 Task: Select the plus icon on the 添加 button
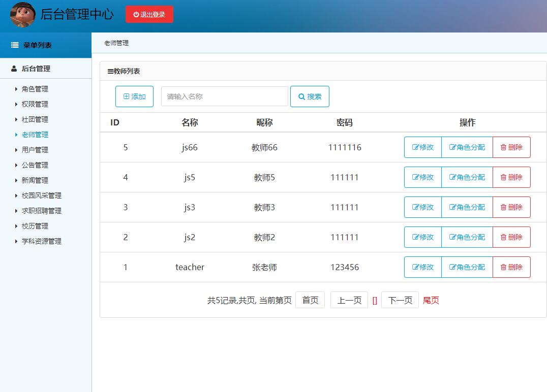tap(127, 96)
